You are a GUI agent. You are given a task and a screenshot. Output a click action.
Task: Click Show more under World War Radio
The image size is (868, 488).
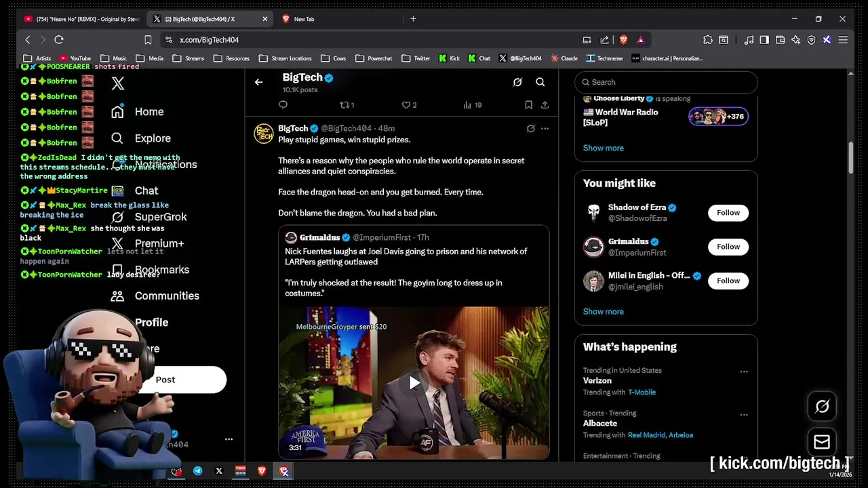[604, 148]
